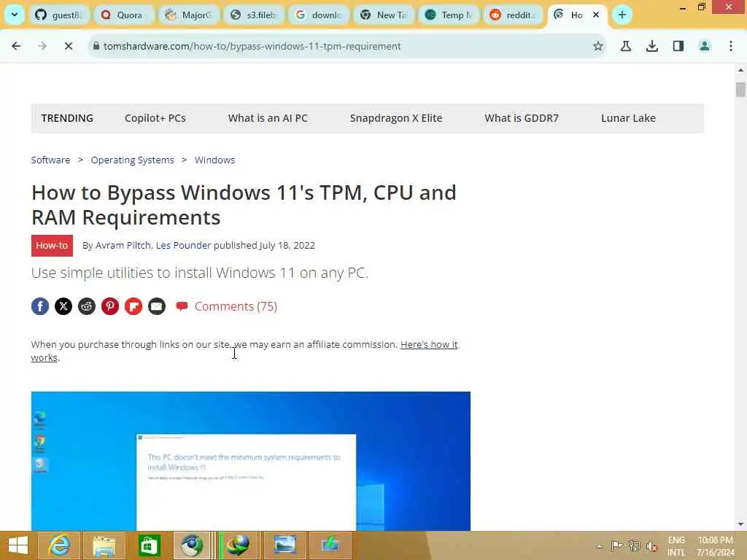Click the forward navigation arrow

pos(42,46)
